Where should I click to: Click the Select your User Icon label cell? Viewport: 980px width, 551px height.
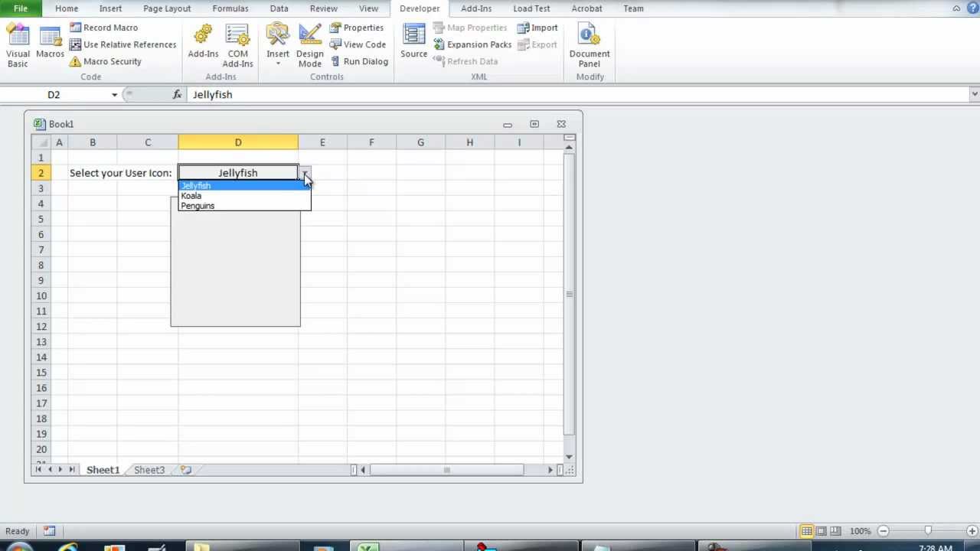click(121, 173)
